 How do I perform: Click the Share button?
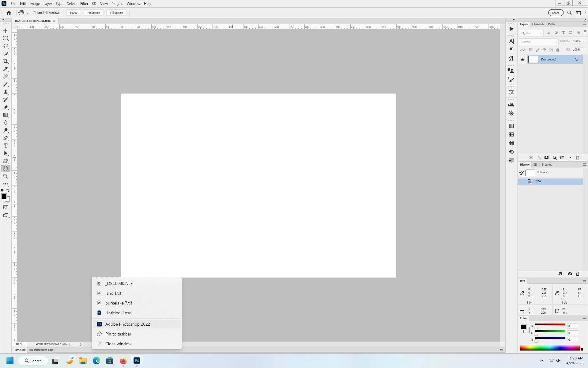tap(556, 13)
